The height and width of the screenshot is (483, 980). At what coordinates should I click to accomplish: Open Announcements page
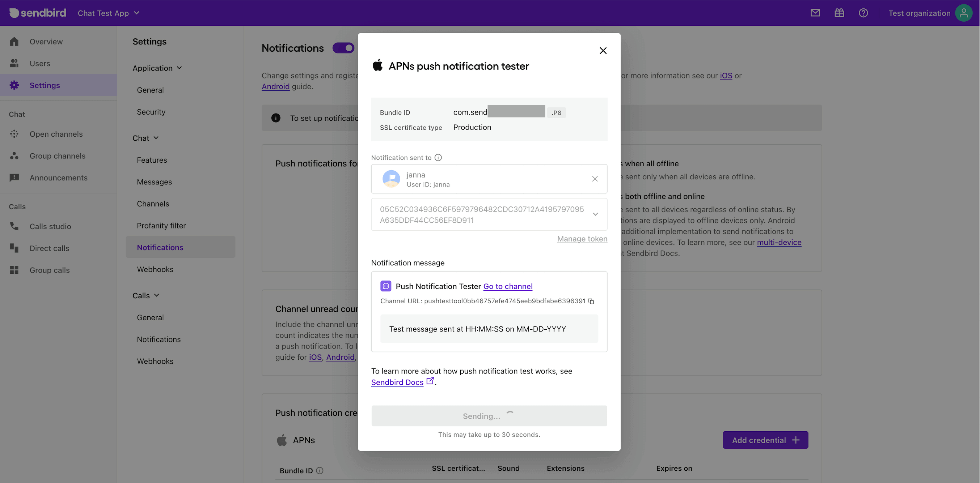59,178
